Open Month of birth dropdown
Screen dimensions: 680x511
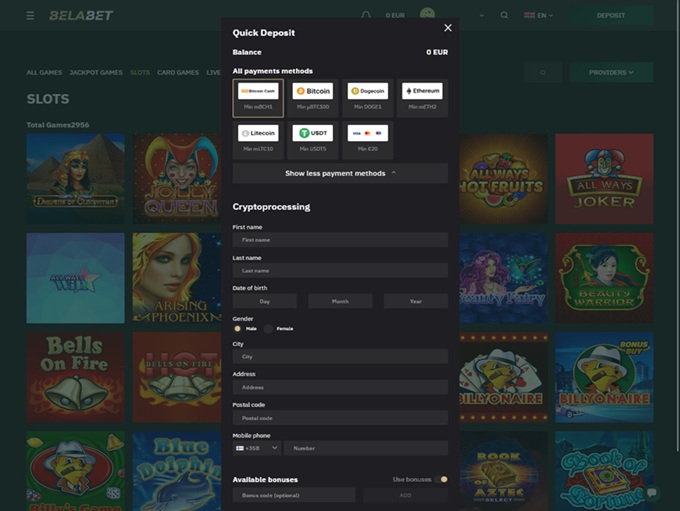tap(340, 301)
